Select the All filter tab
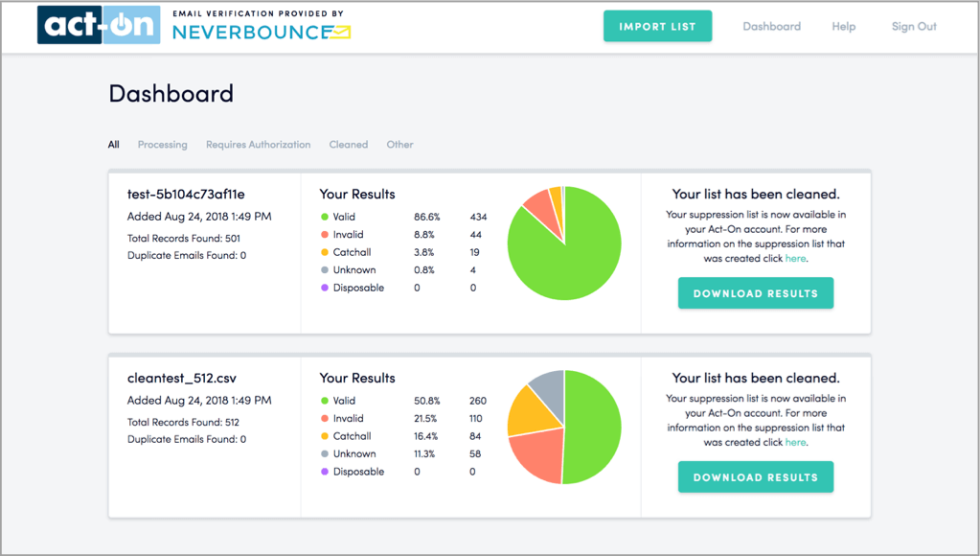 [114, 145]
